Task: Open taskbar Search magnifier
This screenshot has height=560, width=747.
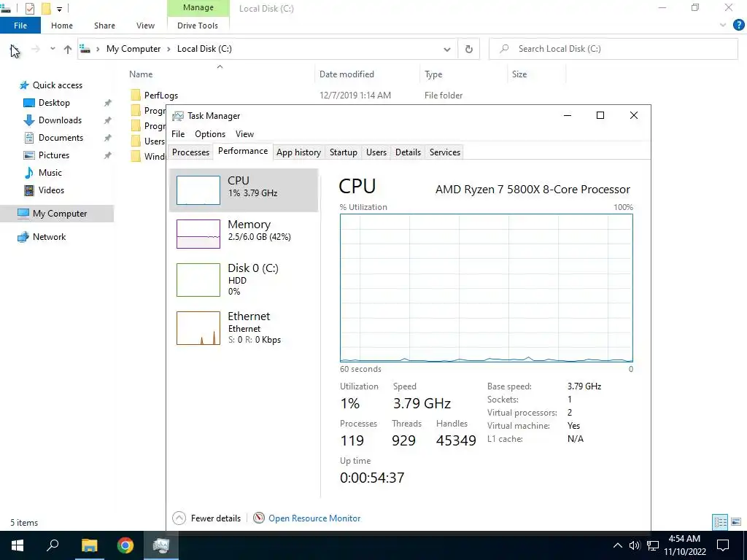Action: tap(53, 545)
